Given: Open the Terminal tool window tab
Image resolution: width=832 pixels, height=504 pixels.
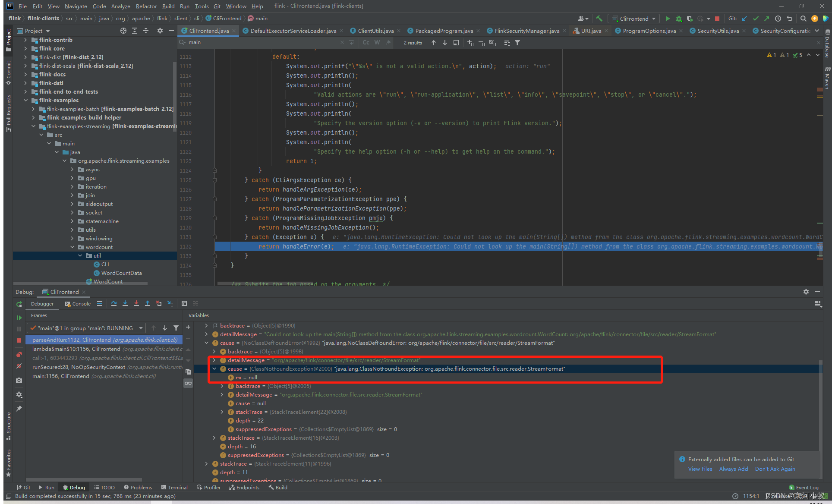Looking at the screenshot, I should click(x=174, y=488).
